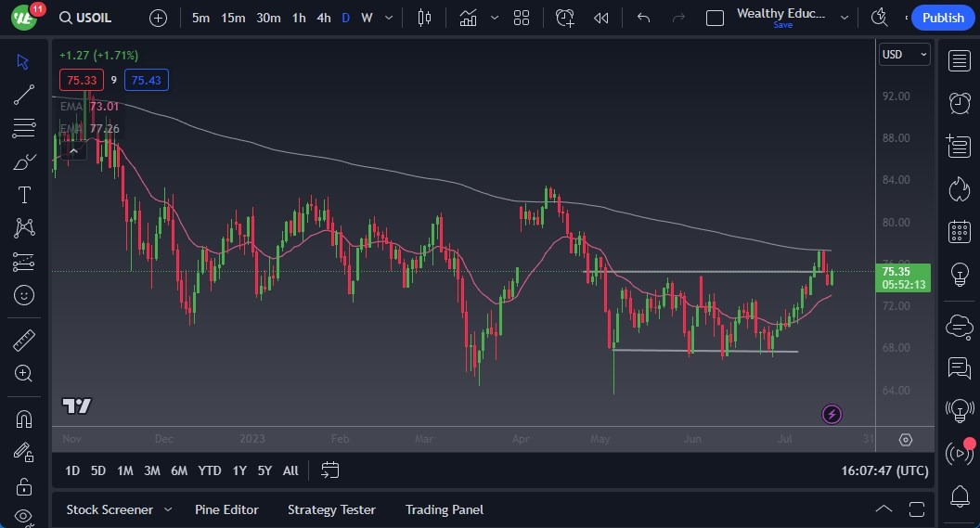Switch to the Pine Editor tab
The width and height of the screenshot is (980, 528).
pos(226,509)
